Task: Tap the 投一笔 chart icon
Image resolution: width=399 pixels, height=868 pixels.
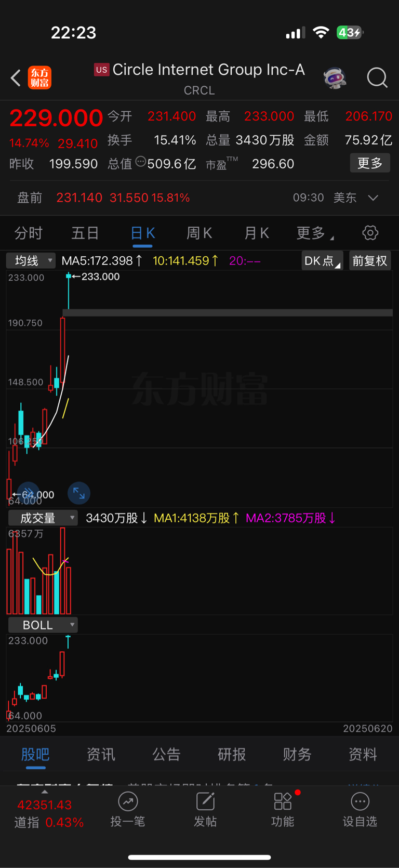Action: (128, 801)
